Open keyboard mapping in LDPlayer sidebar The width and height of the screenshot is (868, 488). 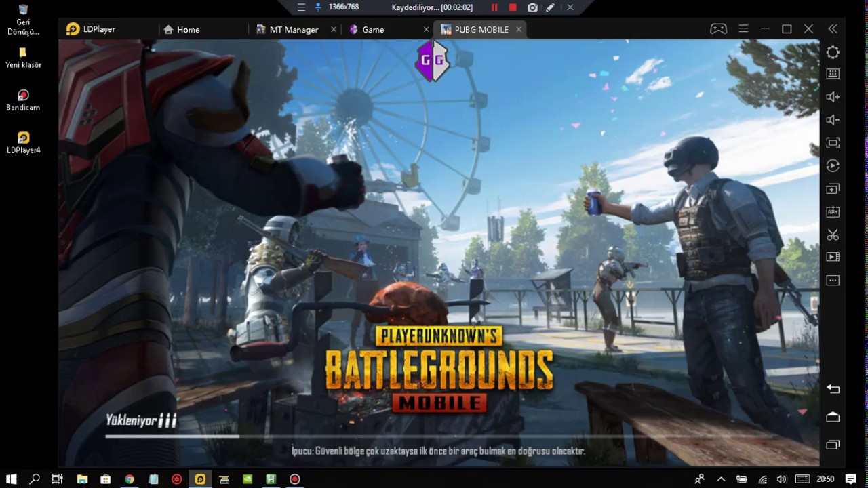(833, 74)
